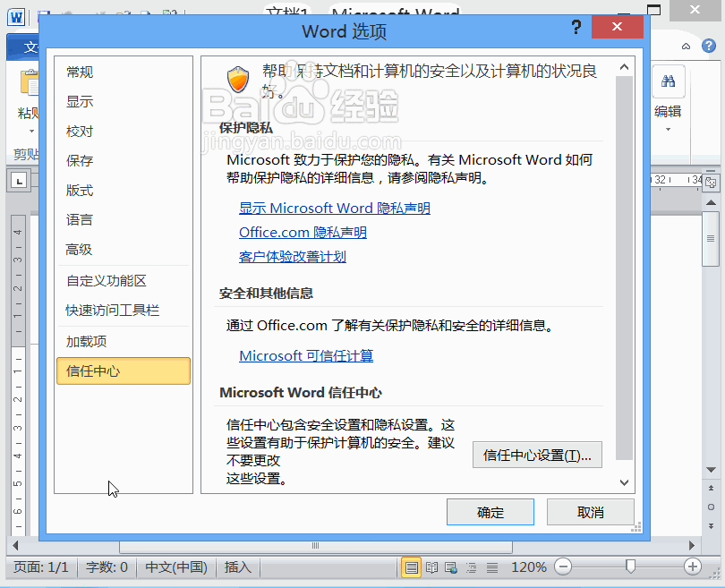This screenshot has height=588, width=725.
Task: Expand the Paste dropdown arrow under 粘贴
Action: (x=31, y=132)
